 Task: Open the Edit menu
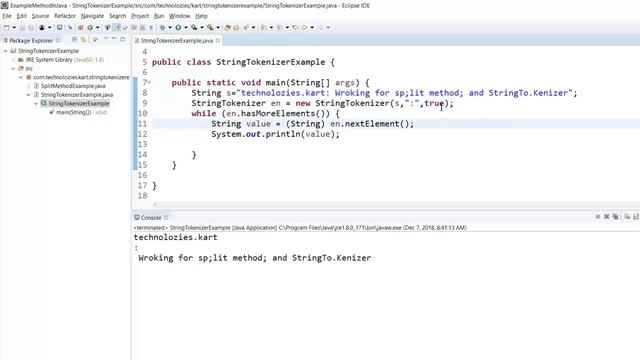click(x=22, y=16)
